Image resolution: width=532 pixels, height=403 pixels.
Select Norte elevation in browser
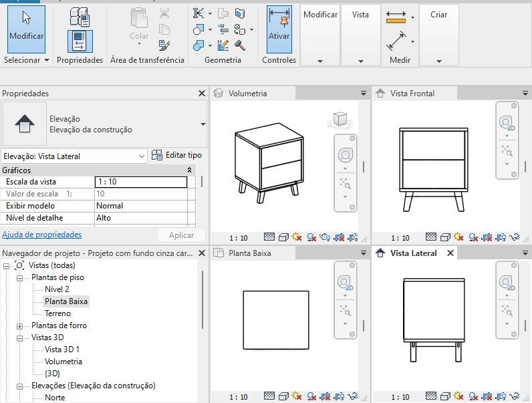click(x=55, y=398)
